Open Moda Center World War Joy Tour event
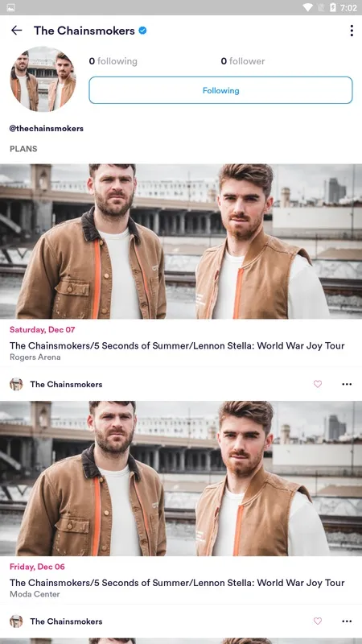The width and height of the screenshot is (362, 644). click(x=177, y=583)
